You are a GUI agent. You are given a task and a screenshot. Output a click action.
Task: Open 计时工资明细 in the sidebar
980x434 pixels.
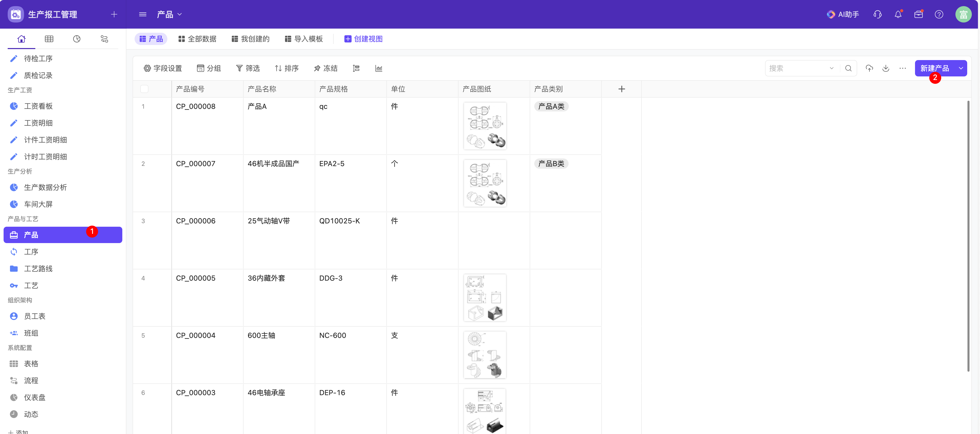(x=63, y=157)
